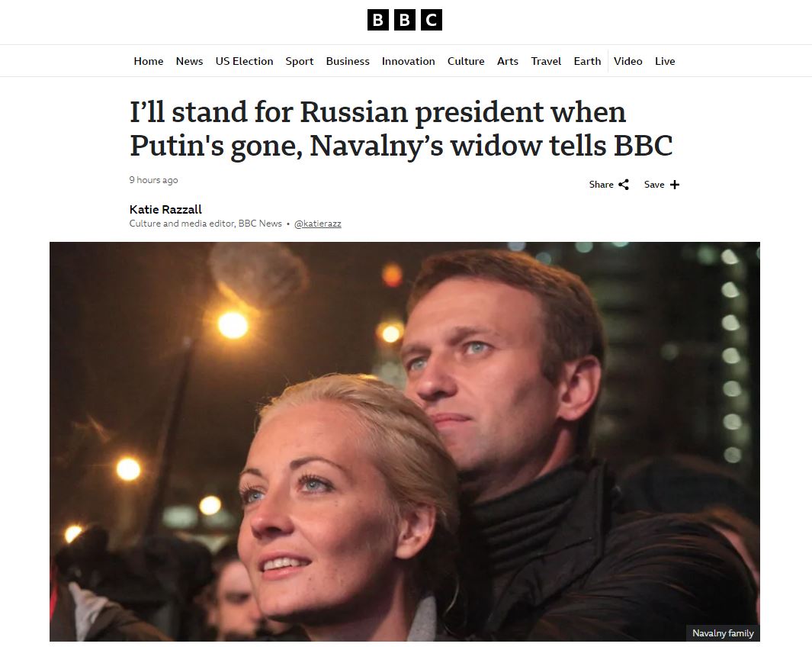The image size is (812, 647).
Task: Go to the Arts section
Action: (508, 61)
